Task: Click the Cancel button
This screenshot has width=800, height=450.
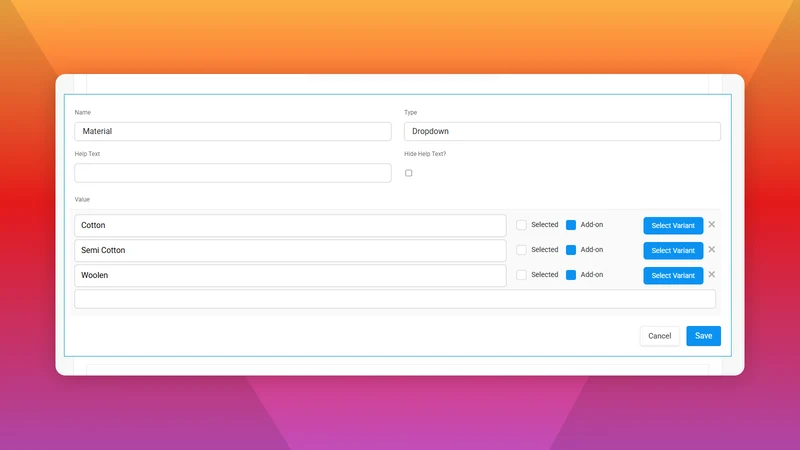Action: (x=660, y=336)
